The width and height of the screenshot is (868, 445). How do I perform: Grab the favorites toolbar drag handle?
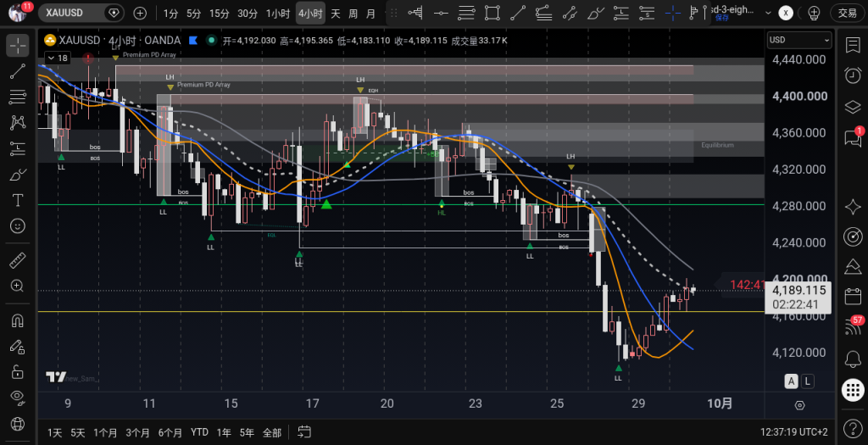point(394,14)
